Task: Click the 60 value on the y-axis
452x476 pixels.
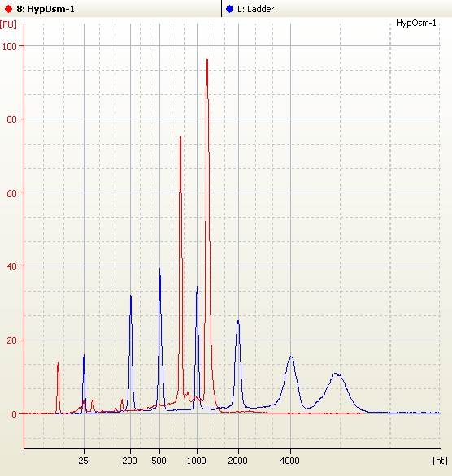Action: [x=11, y=193]
